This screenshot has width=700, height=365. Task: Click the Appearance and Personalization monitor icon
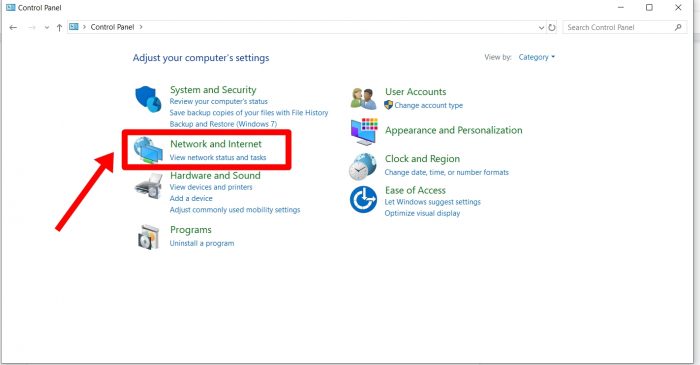[364, 132]
